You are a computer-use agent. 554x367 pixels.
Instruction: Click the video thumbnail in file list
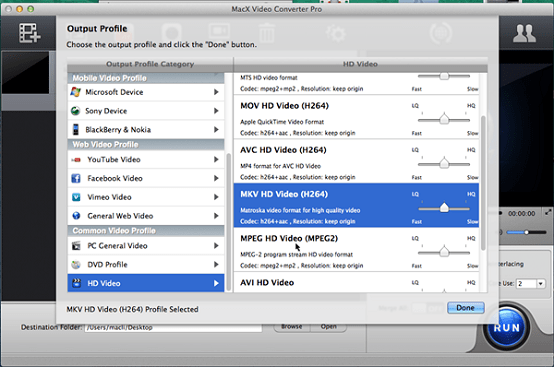pyautogui.click(x=25, y=73)
